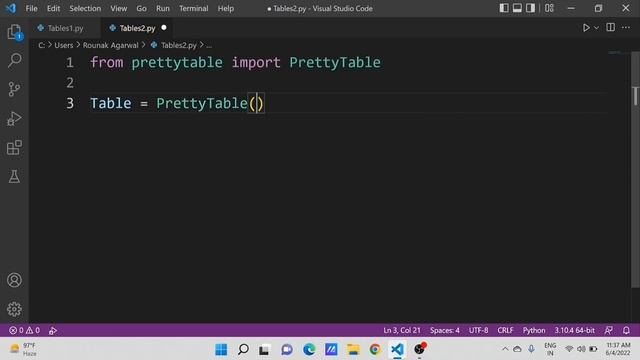This screenshot has width=640, height=360.
Task: Click the debug launch status bar icon
Action: pos(53,330)
